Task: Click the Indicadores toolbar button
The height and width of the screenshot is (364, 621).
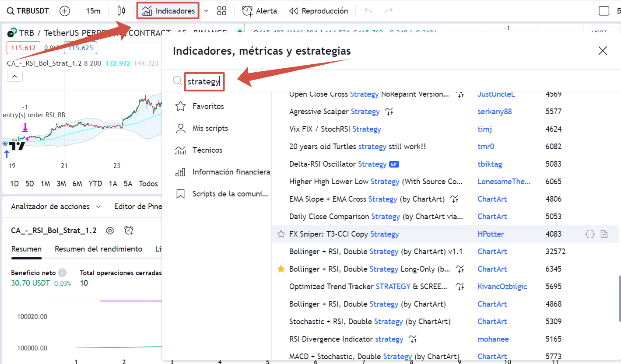Action: coord(168,11)
